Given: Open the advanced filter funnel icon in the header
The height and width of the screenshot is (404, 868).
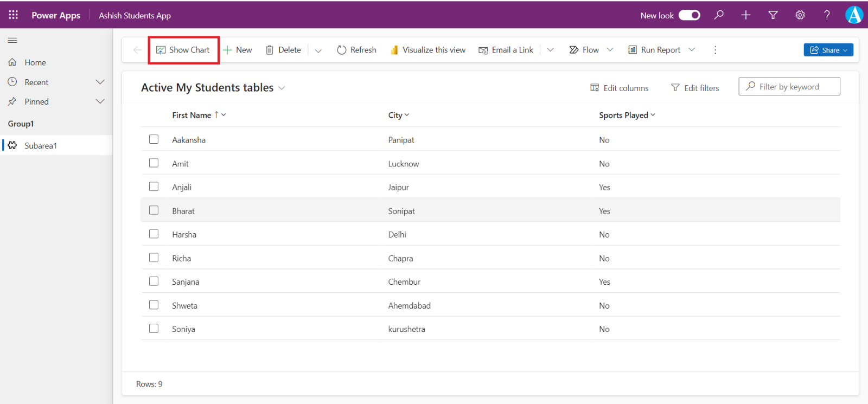Looking at the screenshot, I should 773,15.
